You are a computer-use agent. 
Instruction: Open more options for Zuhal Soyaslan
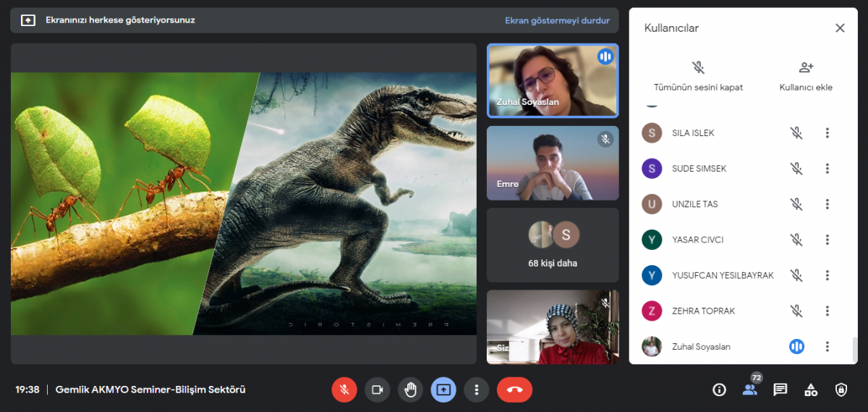point(827,347)
